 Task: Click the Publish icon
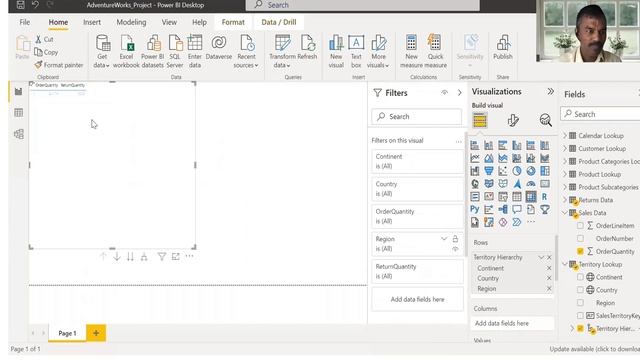coord(503,43)
